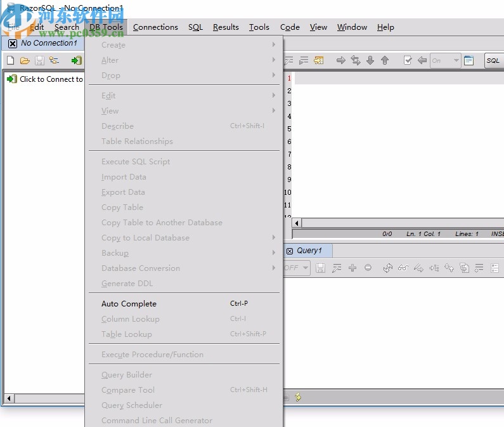Click the Save floppy disk icon in main toolbar

coord(39,60)
